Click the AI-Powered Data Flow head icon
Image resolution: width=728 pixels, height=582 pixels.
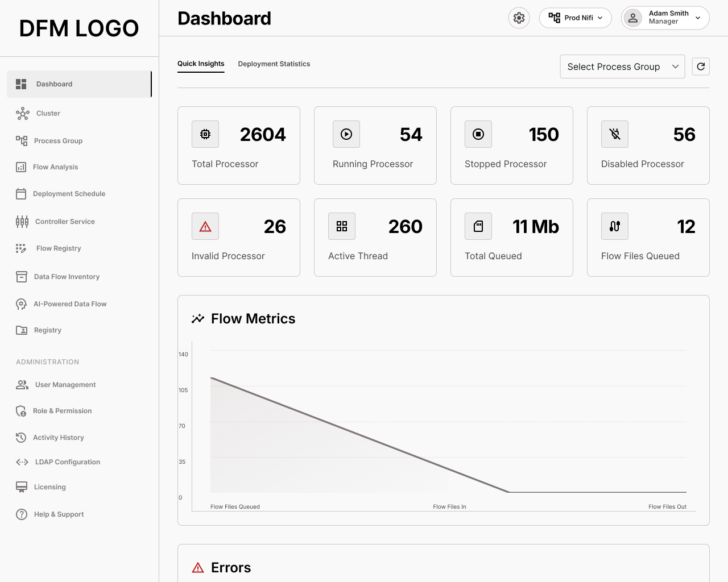click(21, 304)
